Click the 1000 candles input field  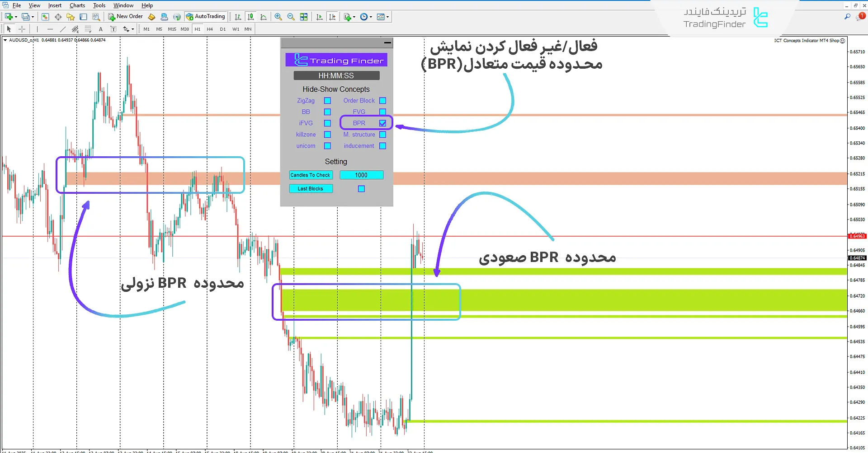coord(361,175)
